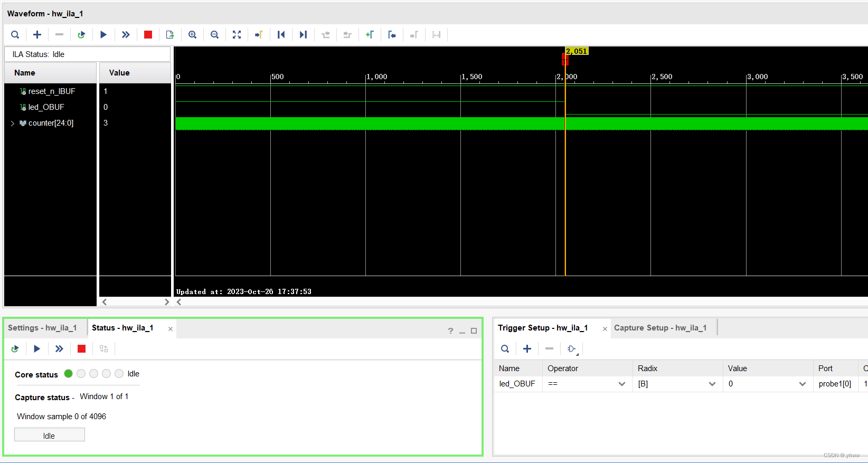868x463 pixels.
Task: Toggle auto re-trigger in Status panel
Action: [15, 348]
